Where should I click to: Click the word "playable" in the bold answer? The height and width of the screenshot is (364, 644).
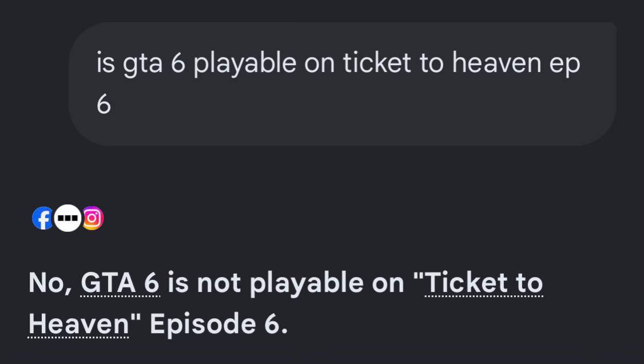coord(307,284)
